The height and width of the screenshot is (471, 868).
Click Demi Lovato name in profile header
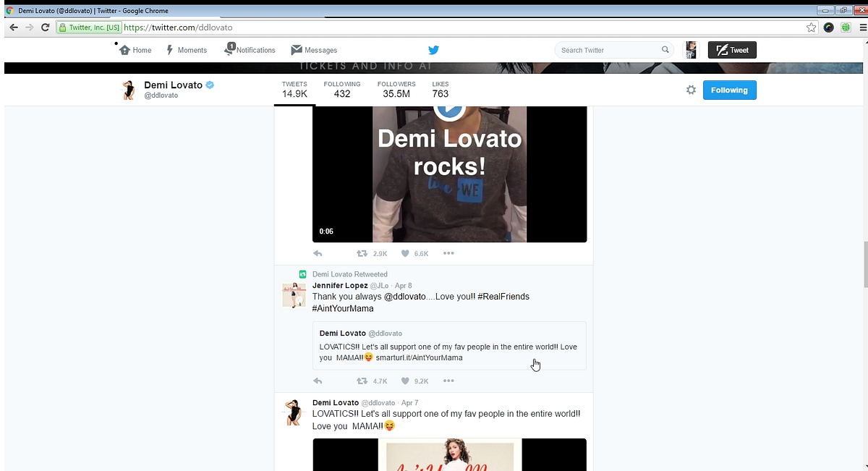pos(174,85)
